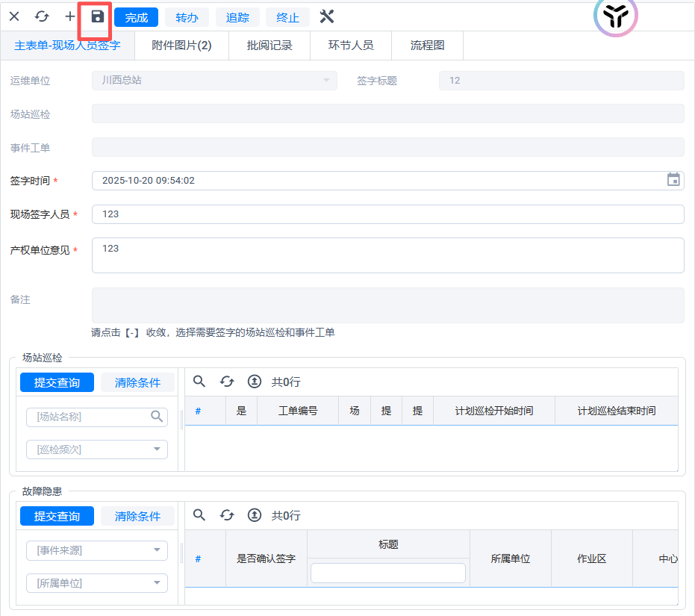The height and width of the screenshot is (616, 695).
Task: Click the 标题 column filter box
Action: click(387, 573)
